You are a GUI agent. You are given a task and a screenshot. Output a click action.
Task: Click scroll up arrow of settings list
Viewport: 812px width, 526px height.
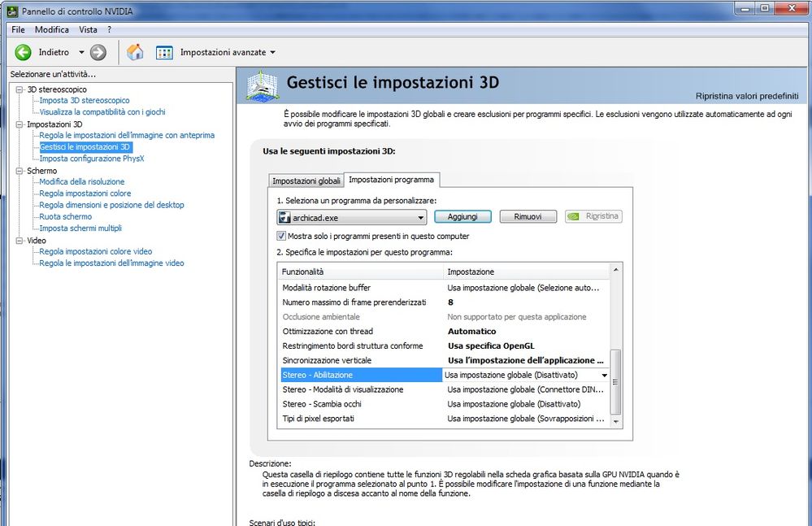pos(616,270)
